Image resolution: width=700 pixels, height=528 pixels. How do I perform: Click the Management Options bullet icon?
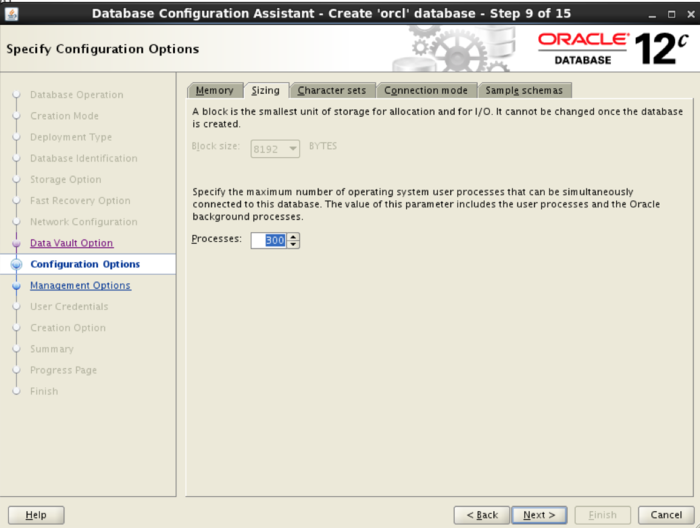[17, 286]
